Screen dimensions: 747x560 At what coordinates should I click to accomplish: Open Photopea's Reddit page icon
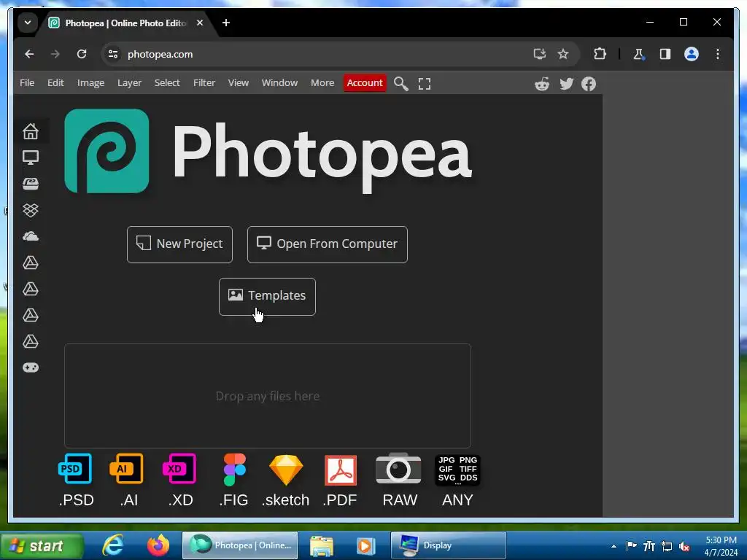tap(542, 84)
